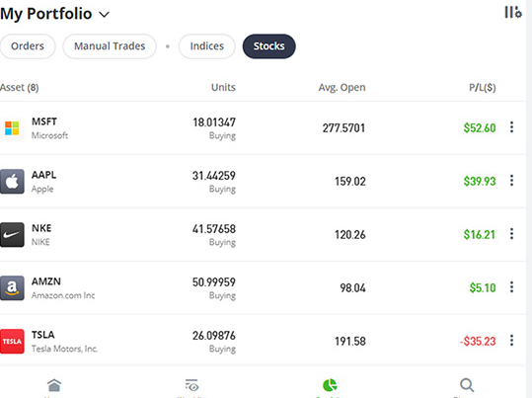Open the AAPL ticker name
The height and width of the screenshot is (398, 532).
pos(43,175)
